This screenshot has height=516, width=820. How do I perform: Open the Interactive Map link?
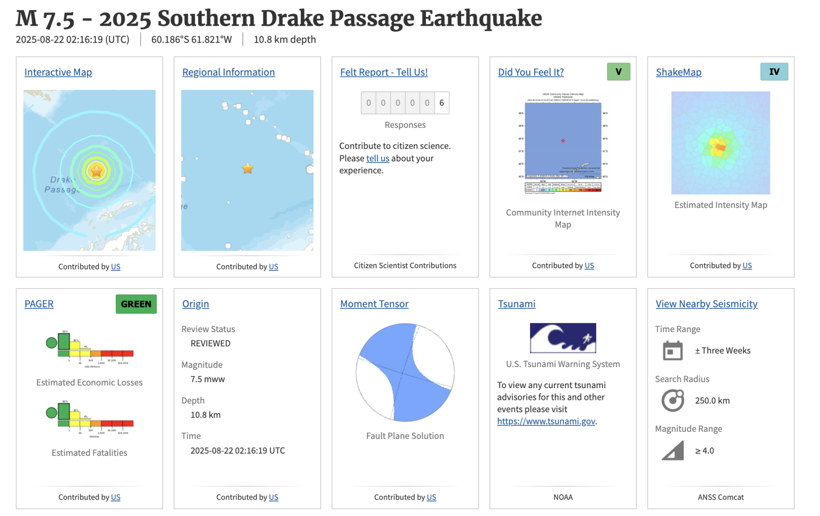coord(58,72)
